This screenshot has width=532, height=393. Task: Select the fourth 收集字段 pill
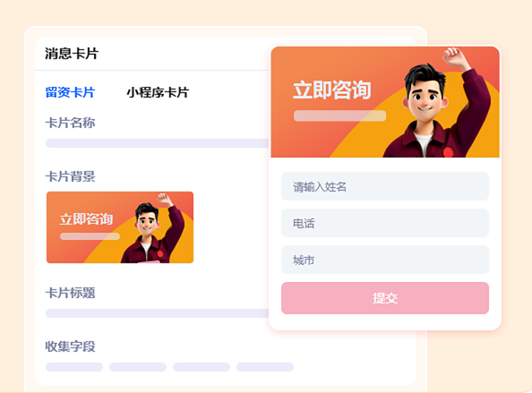(x=265, y=367)
